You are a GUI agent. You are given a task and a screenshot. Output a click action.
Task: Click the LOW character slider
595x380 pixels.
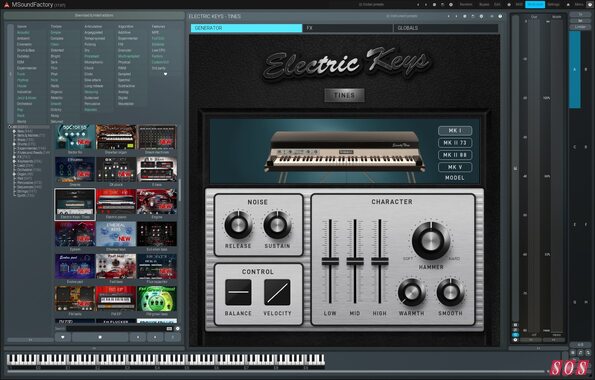pyautogui.click(x=330, y=261)
